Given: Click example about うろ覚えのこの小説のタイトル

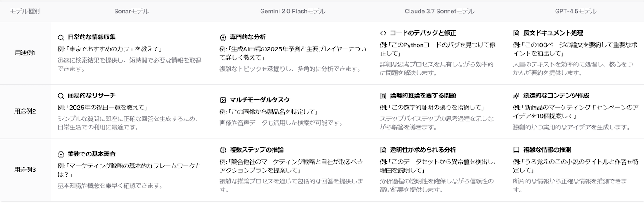Looking at the screenshot, I should point(576,166).
